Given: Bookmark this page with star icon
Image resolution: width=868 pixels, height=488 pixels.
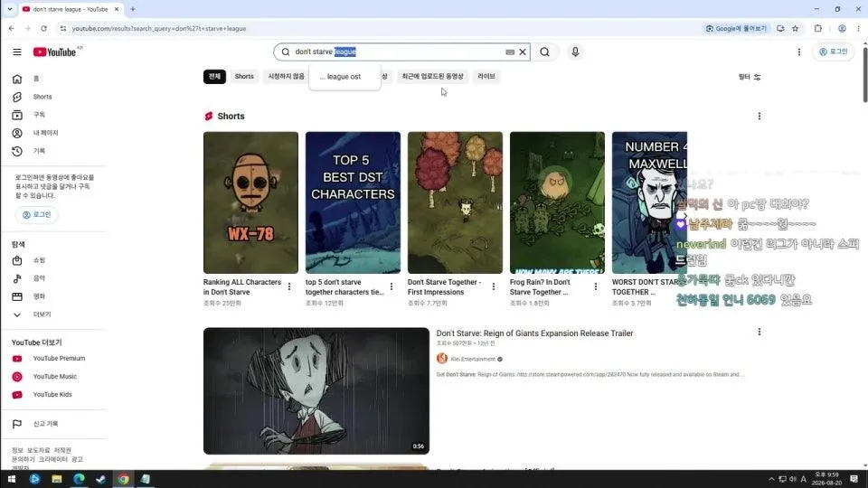Looking at the screenshot, I should coord(796,29).
